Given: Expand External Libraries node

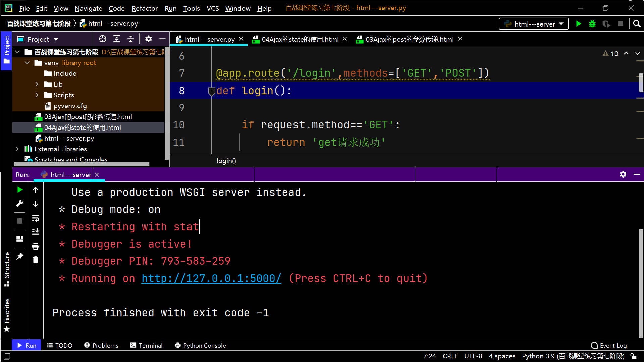Looking at the screenshot, I should (x=17, y=149).
